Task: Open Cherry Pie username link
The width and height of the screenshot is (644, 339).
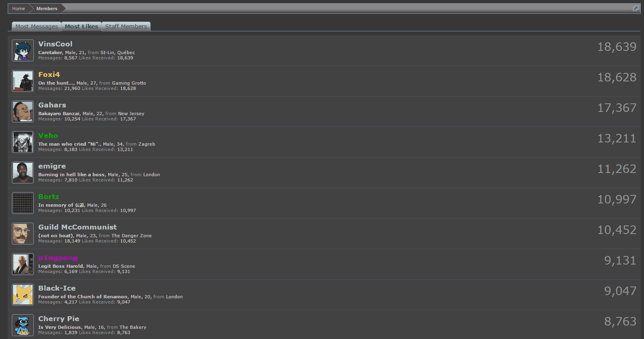Action: (x=59, y=319)
